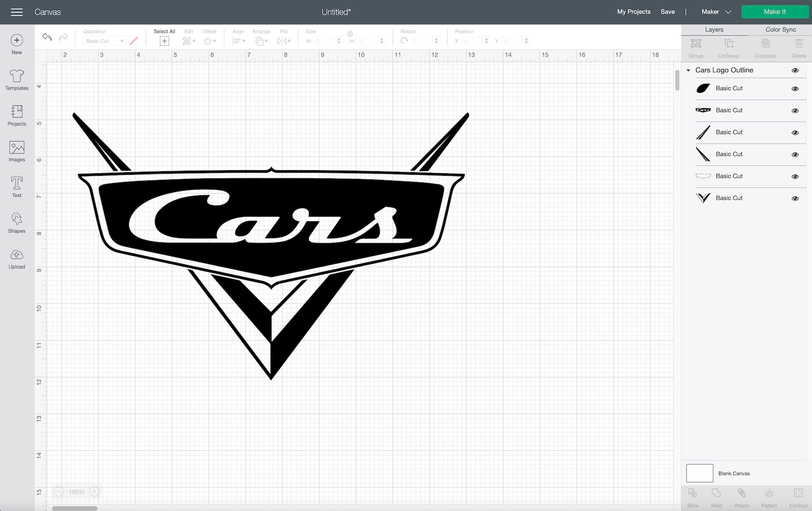This screenshot has width=812, height=511.
Task: Click the Delete trash icon
Action: [799, 44]
